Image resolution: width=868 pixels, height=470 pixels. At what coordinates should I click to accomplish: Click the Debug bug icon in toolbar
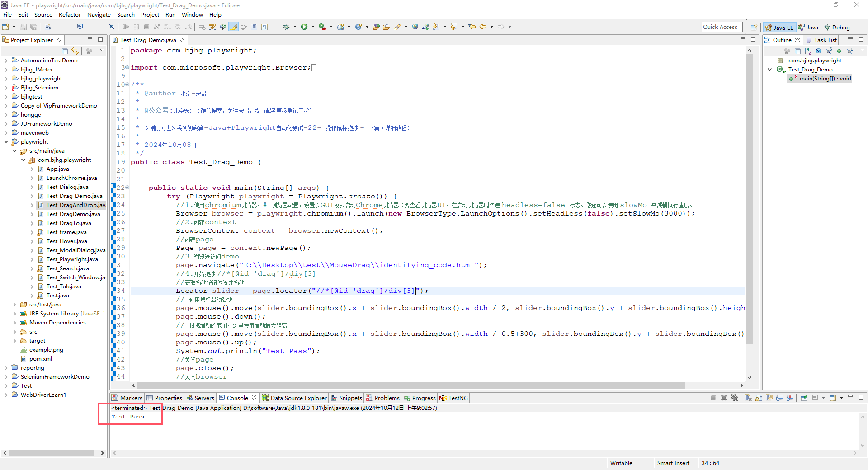tap(286, 27)
